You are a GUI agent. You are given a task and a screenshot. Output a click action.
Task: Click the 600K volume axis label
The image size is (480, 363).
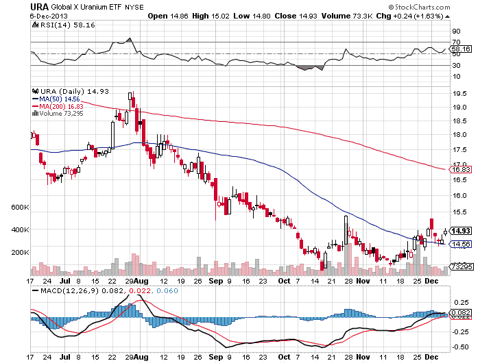(x=20, y=207)
